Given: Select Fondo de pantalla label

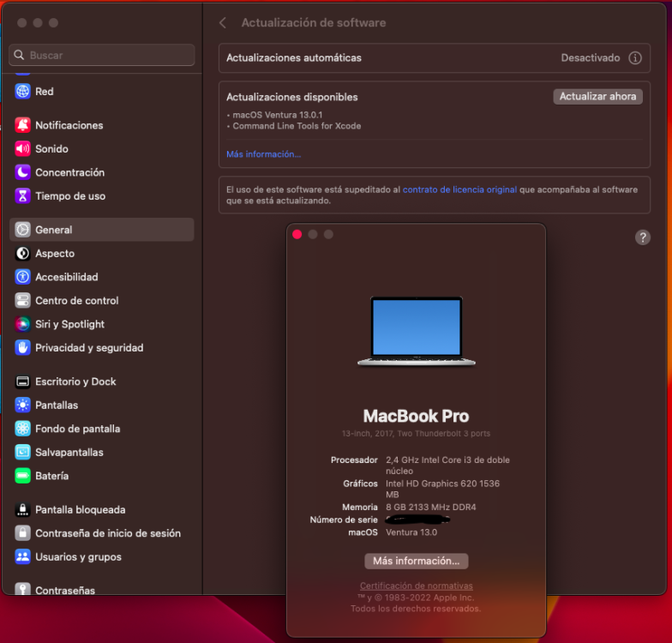Looking at the screenshot, I should [x=77, y=429].
